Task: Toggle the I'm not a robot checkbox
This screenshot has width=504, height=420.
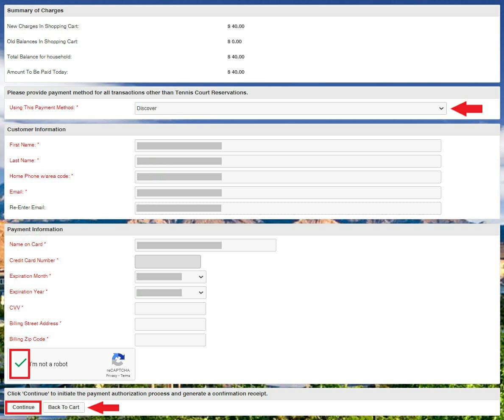Action: pos(20,364)
